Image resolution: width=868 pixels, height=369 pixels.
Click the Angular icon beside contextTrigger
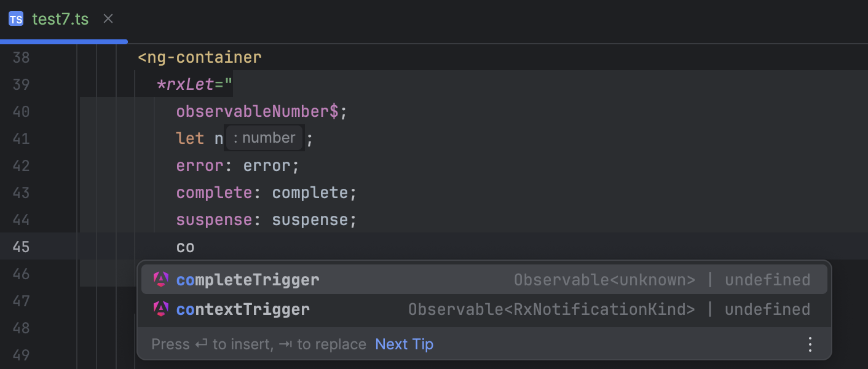click(x=160, y=309)
